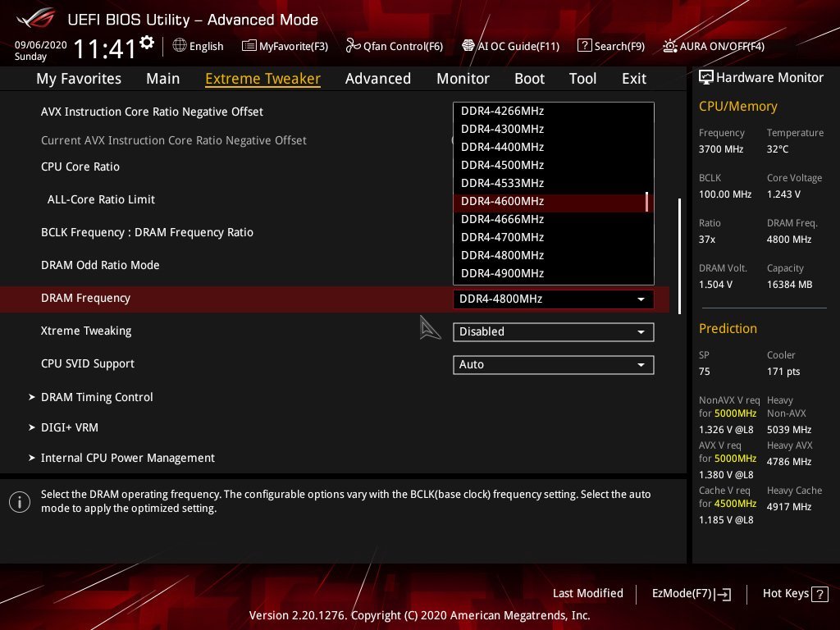Select the DRAM Odd Ratio Mode row

tap(100, 265)
